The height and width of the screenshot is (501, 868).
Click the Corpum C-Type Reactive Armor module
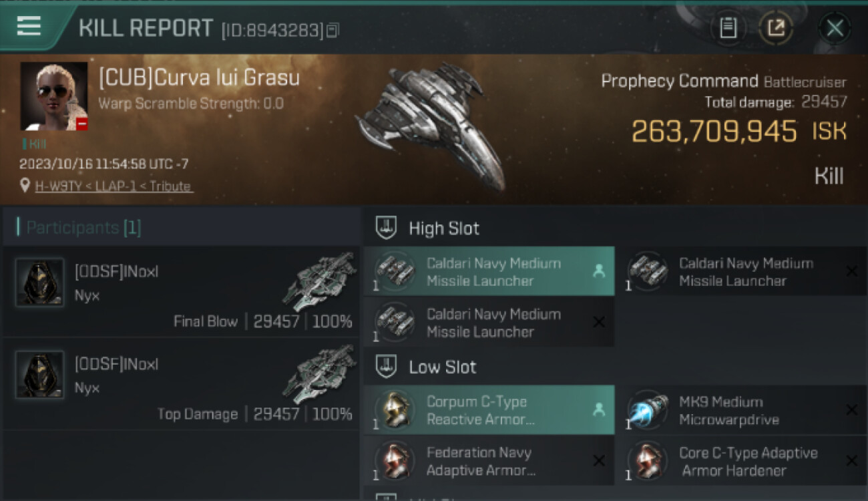pyautogui.click(x=489, y=410)
